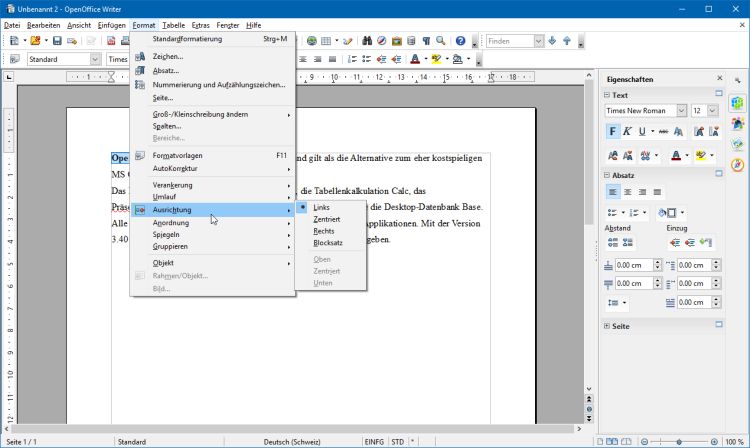The height and width of the screenshot is (448, 750).
Task: Click sidebar Properties deck icon
Action: pyautogui.click(x=738, y=103)
